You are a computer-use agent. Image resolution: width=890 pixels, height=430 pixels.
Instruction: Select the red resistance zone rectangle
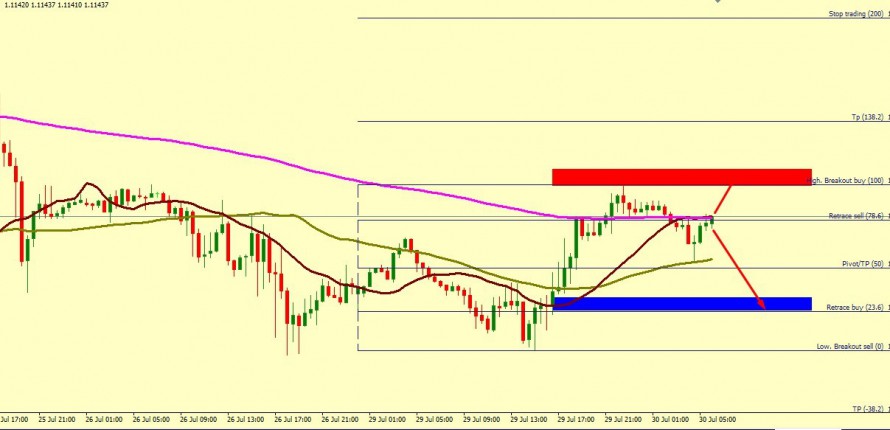(680, 177)
